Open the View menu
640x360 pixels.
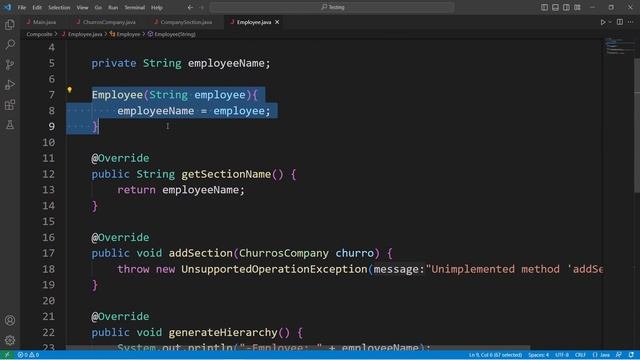[82, 7]
